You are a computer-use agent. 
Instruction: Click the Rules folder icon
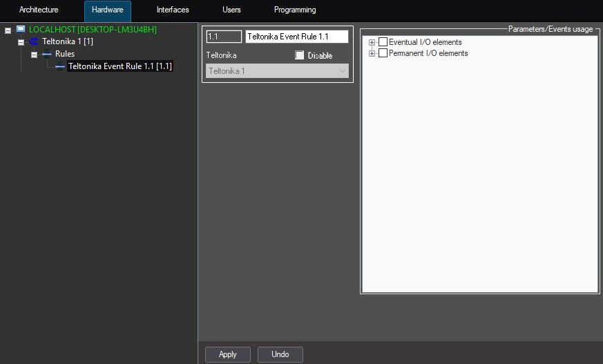[47, 54]
